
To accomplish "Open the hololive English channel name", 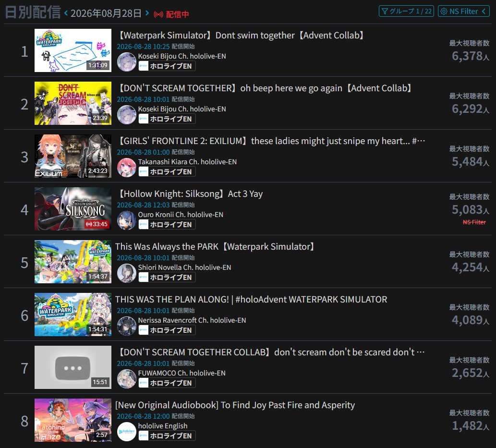I will (163, 426).
